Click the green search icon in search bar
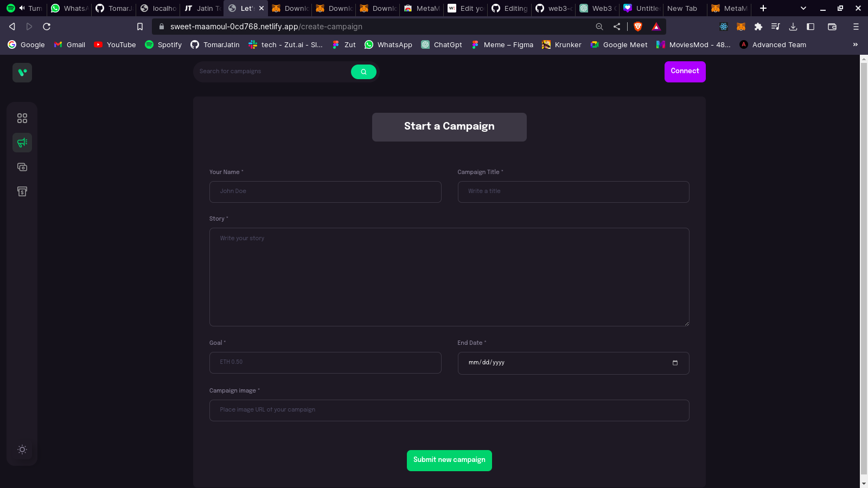The height and width of the screenshot is (488, 868). point(363,71)
